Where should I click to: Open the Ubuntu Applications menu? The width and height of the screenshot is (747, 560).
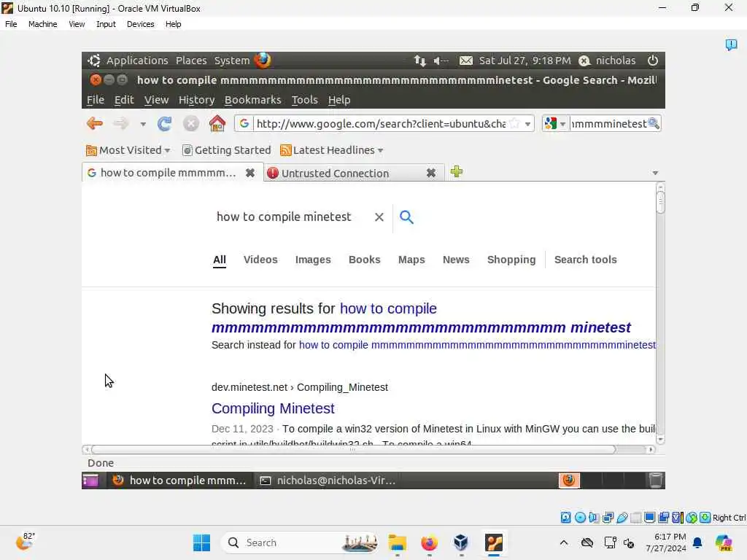[x=137, y=61]
